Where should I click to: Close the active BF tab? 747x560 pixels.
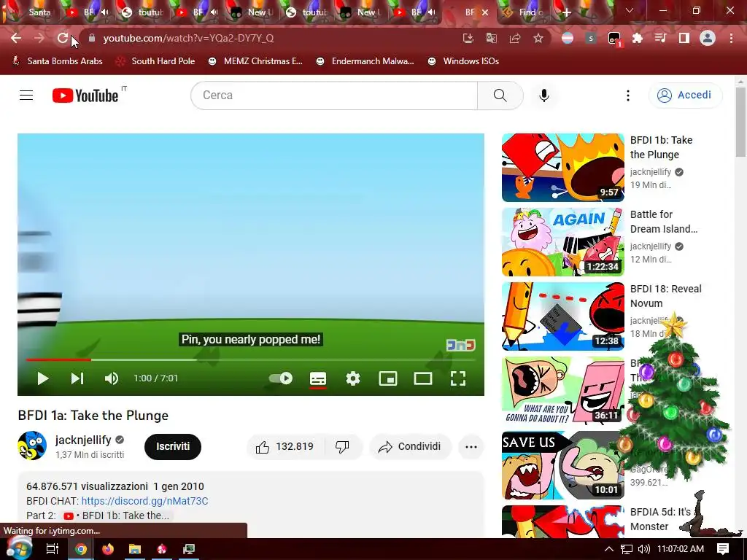tap(485, 12)
